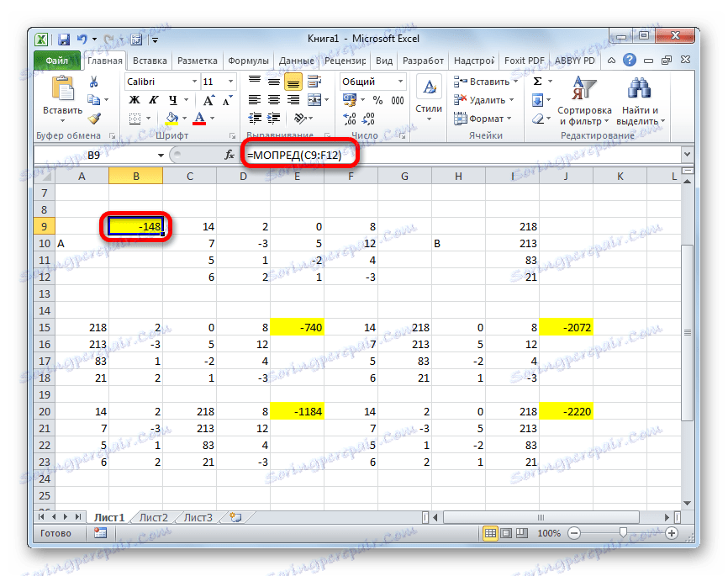Click the Fill down arrow icon
The image size is (728, 576).
click(x=538, y=100)
